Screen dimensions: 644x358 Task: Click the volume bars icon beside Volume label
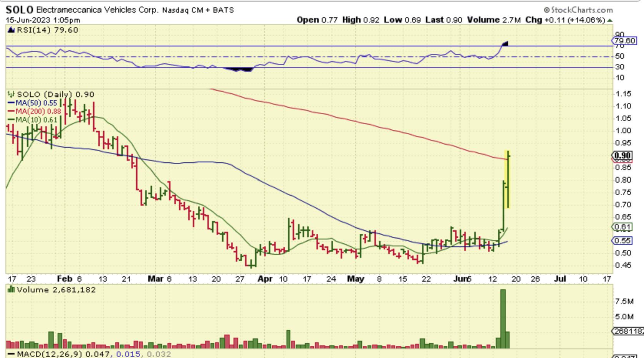click(x=11, y=290)
